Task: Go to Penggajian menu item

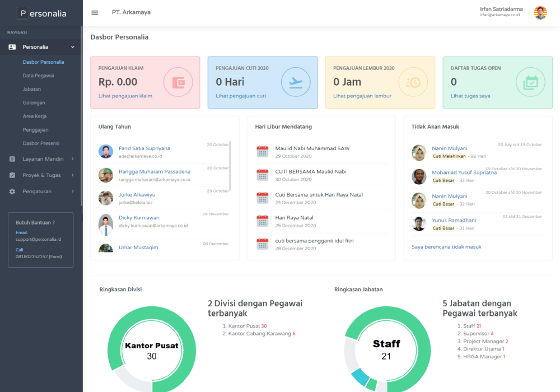Action: pos(35,130)
